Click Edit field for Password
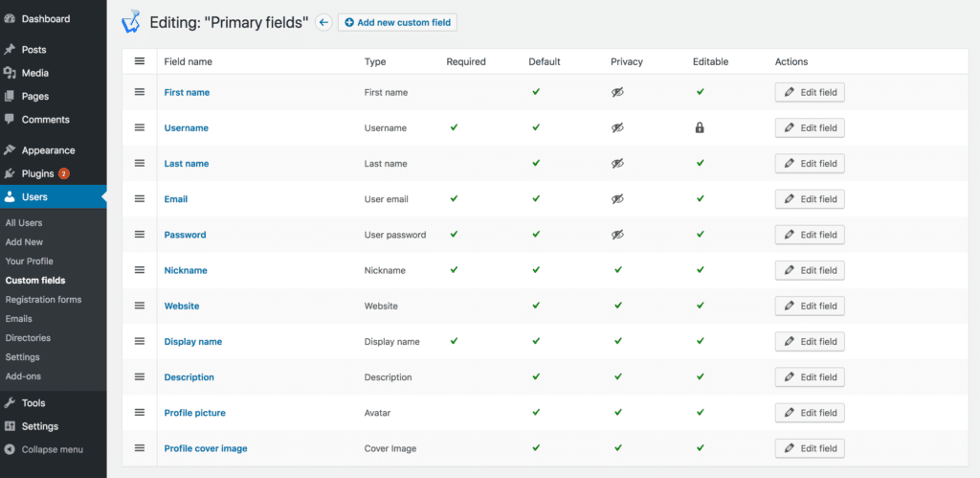This screenshot has height=478, width=980. click(810, 235)
